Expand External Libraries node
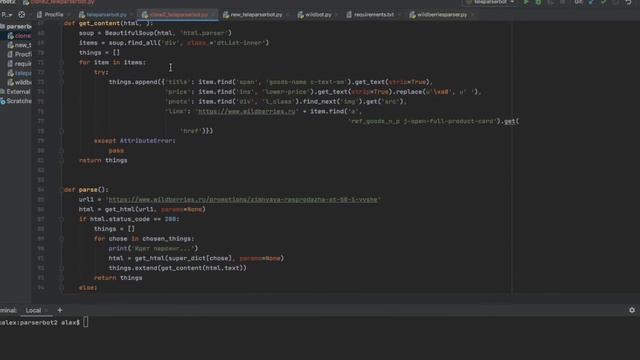Viewport: 640px width, 360px height. pos(16,92)
